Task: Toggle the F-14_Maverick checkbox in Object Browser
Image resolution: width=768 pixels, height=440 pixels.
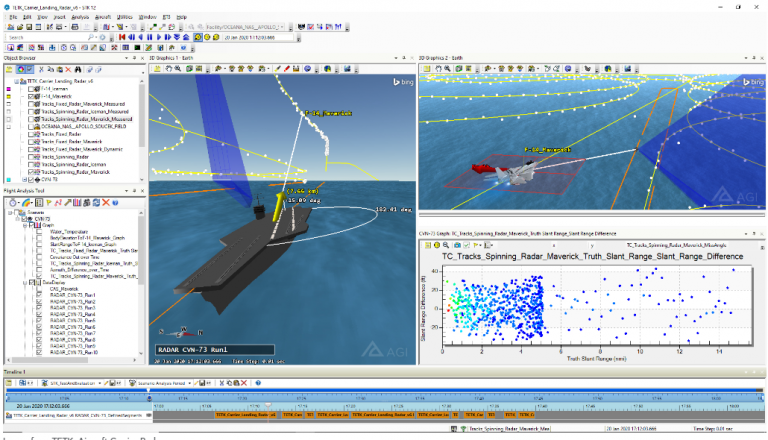Action: (31, 97)
